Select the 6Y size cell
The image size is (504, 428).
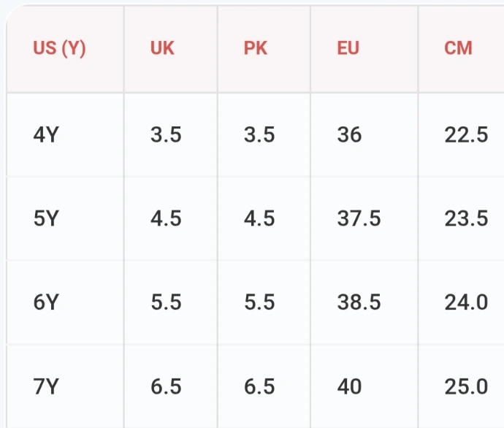click(x=45, y=302)
